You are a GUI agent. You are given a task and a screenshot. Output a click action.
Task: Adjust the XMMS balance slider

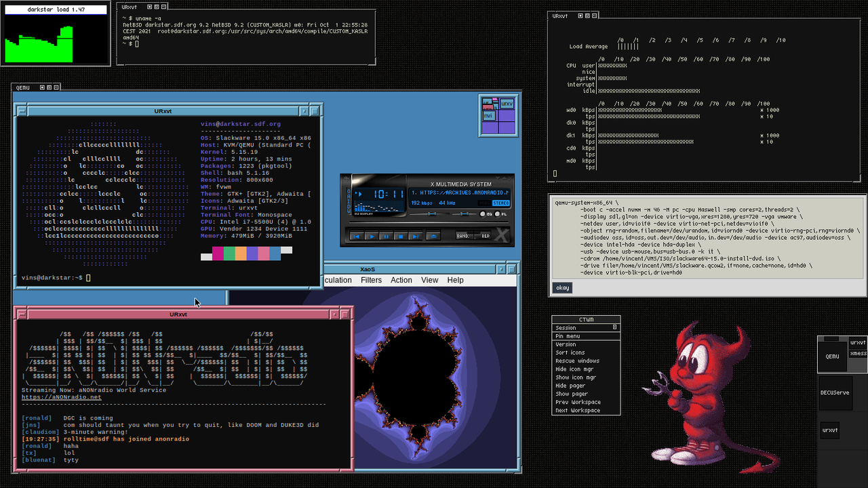tap(465, 214)
